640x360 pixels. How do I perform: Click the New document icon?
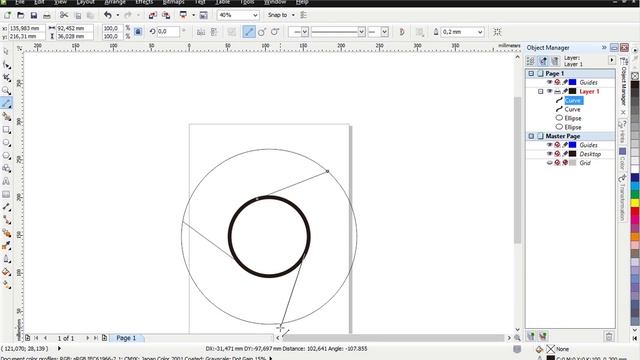[7, 16]
